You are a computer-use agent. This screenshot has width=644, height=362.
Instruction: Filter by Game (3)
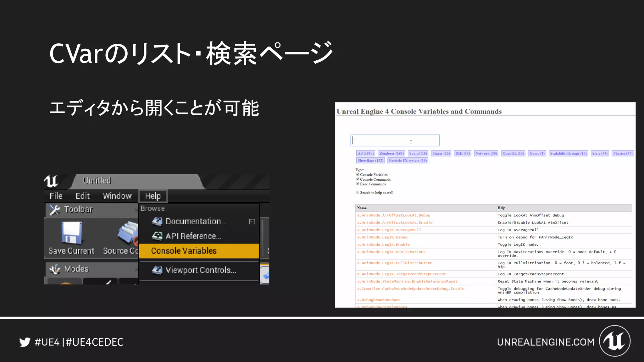(x=537, y=153)
